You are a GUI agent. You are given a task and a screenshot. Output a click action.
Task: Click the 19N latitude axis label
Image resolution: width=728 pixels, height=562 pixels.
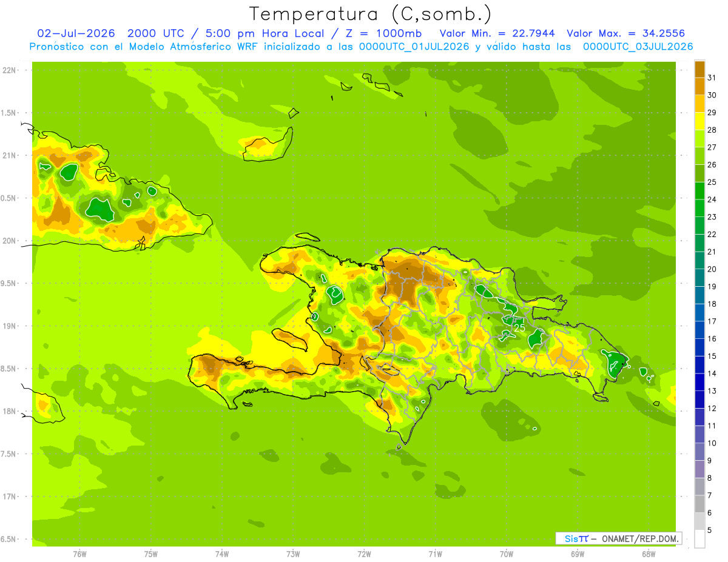tap(9, 326)
